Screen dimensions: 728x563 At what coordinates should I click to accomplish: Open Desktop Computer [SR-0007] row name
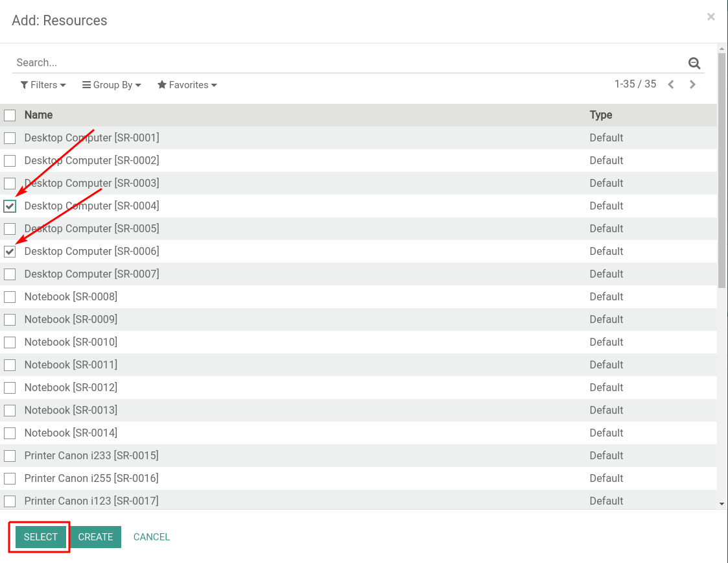point(91,274)
